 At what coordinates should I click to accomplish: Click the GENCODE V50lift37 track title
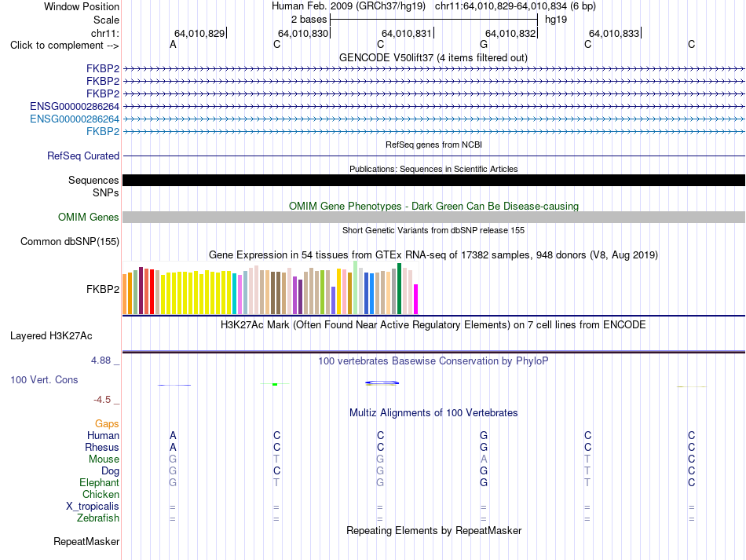pos(433,58)
